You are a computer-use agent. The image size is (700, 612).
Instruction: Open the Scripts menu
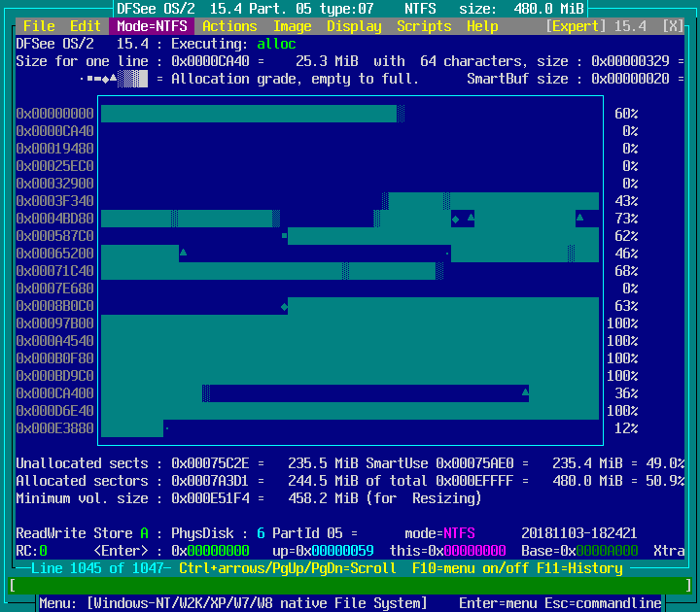point(424,26)
